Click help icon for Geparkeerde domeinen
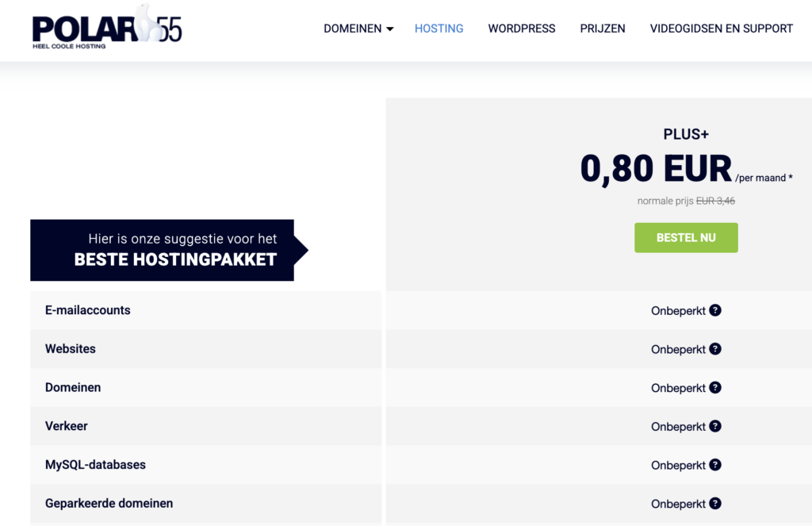 point(715,504)
